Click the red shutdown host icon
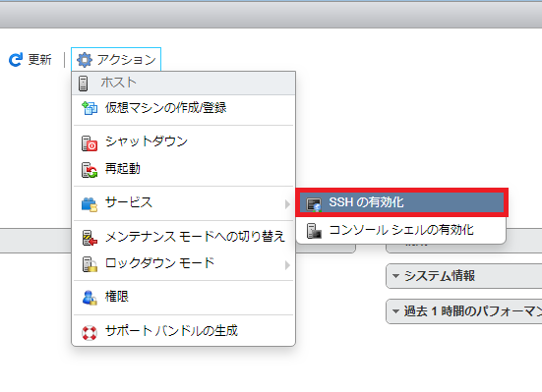This screenshot has width=542, height=392. 90,143
